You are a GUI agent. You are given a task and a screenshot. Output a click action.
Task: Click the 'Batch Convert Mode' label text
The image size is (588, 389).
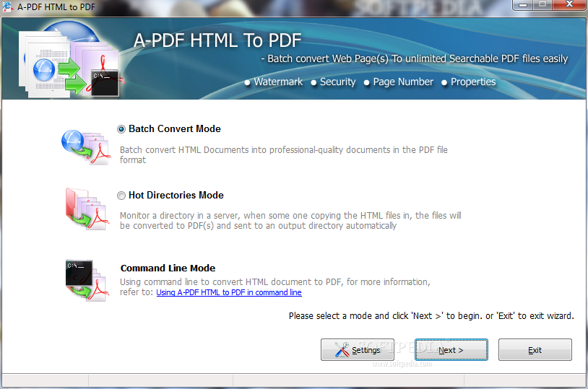(175, 129)
